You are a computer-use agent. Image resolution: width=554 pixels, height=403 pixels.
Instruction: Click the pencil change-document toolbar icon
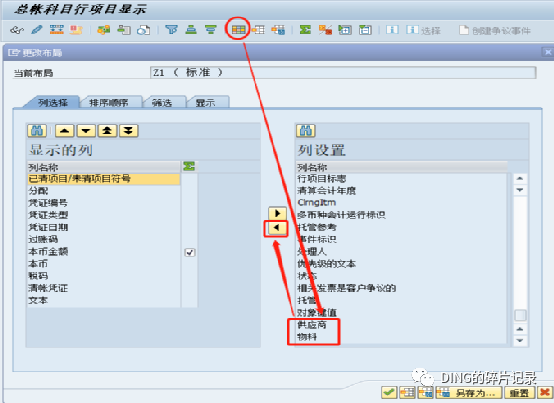pos(37,30)
